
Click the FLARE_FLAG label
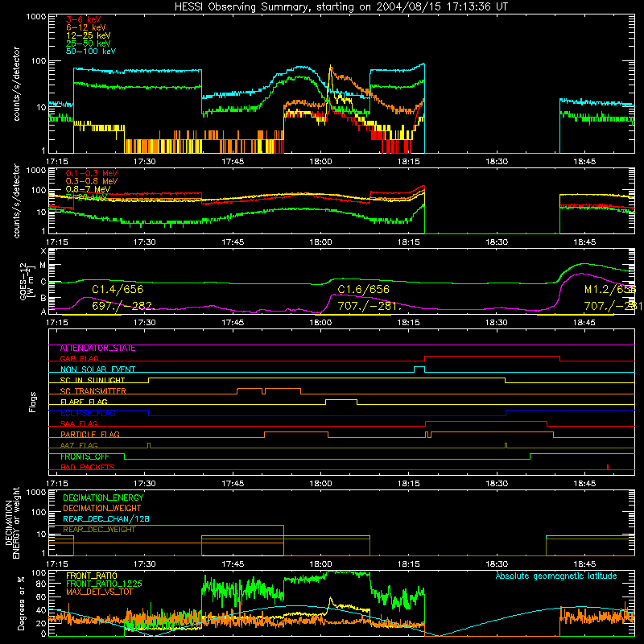[x=84, y=402]
